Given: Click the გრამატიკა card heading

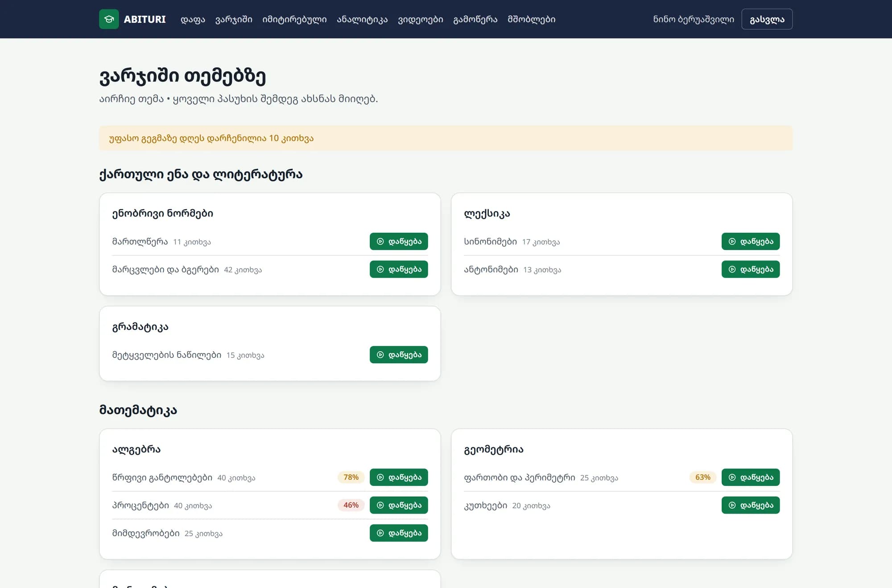Looking at the screenshot, I should click(x=140, y=327).
